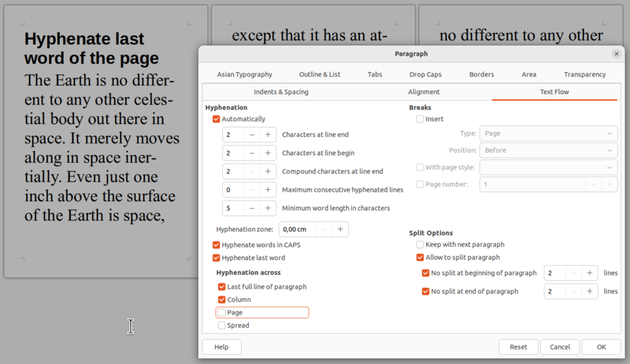Close the Paragraph dialog
630x364 pixels.
(x=616, y=54)
